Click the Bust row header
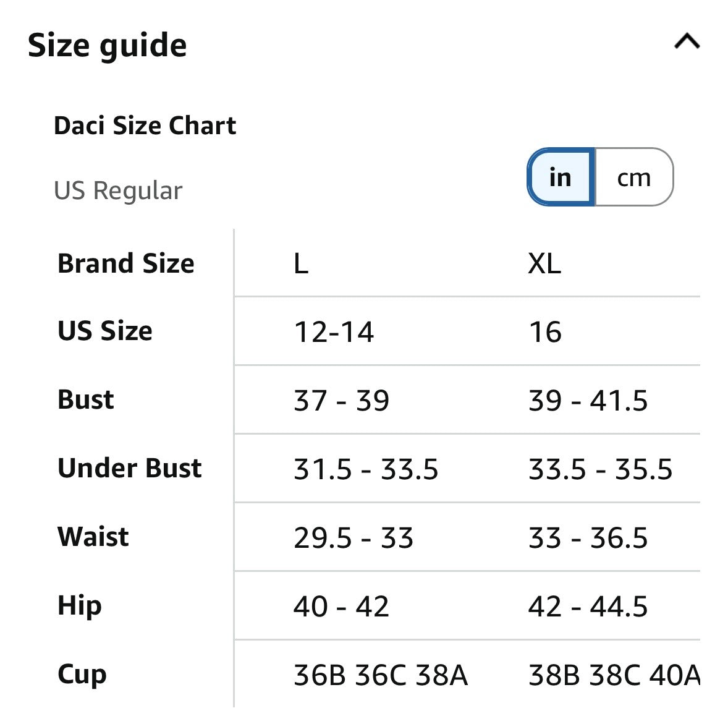 pyautogui.click(x=86, y=399)
